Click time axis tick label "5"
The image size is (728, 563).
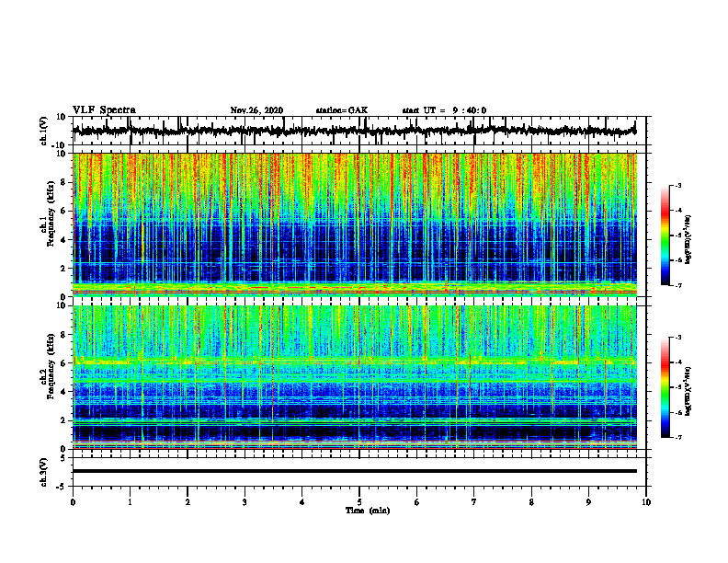pos(359,502)
